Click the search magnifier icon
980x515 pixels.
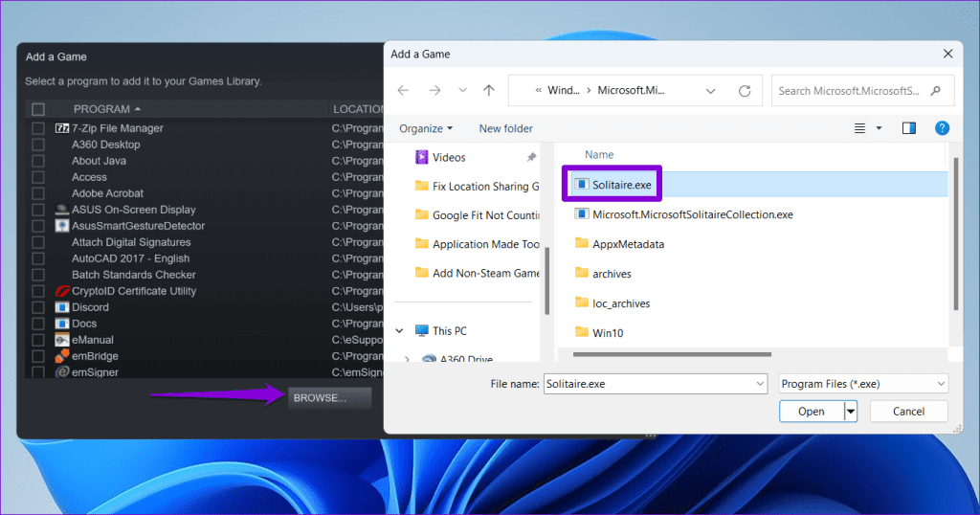coord(936,91)
